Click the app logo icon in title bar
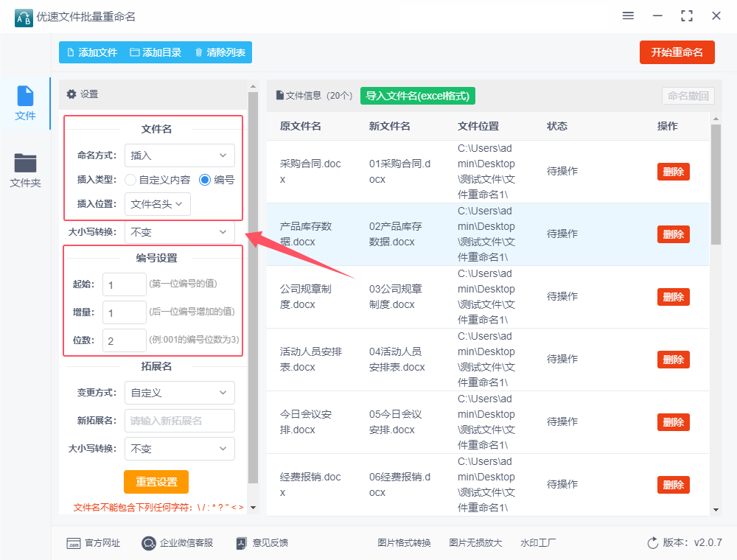Screen dimensions: 737x560 coord(24,18)
